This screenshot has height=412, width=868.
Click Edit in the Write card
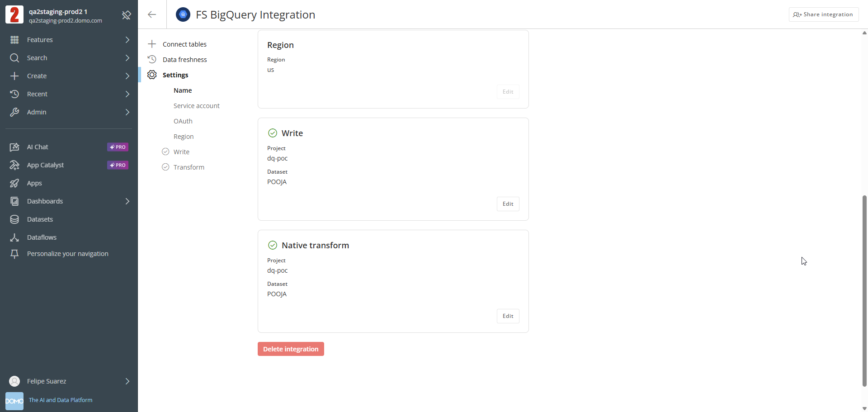pyautogui.click(x=508, y=204)
